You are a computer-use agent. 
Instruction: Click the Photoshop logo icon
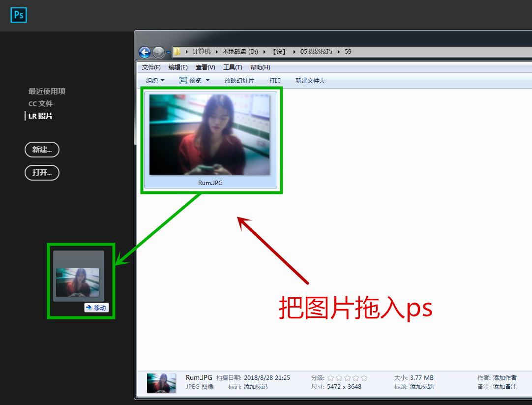18,15
